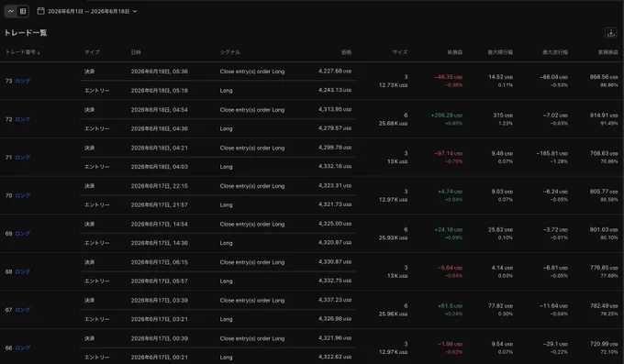Expand the date range dropdown chevron
The width and height of the screenshot is (624, 364).
click(135, 12)
